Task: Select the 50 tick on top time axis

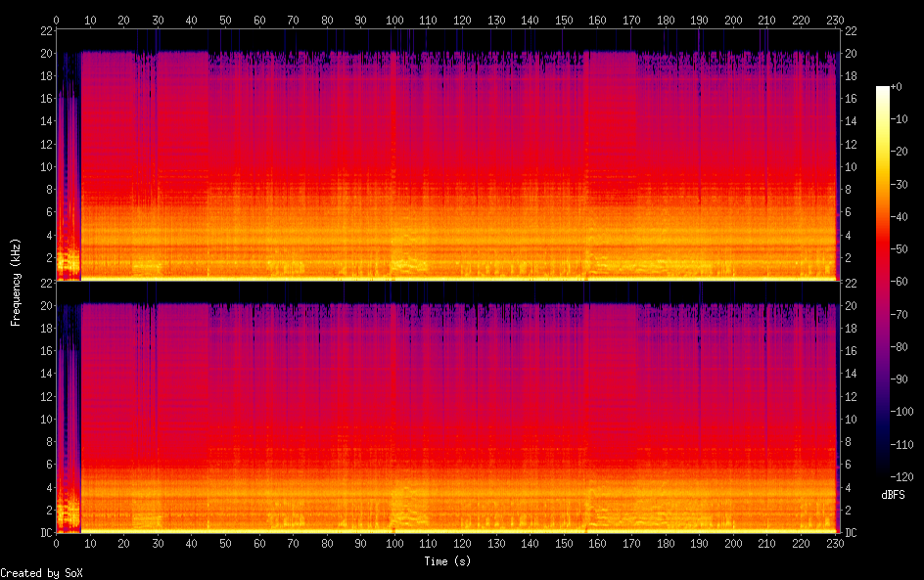Action: coord(225,20)
